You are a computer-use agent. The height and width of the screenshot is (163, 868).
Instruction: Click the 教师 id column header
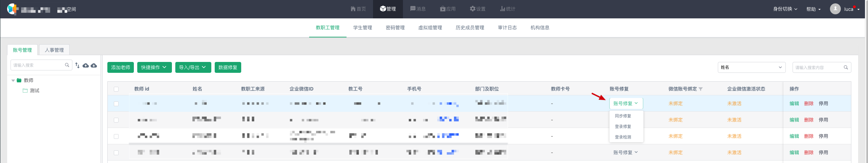coord(142,89)
